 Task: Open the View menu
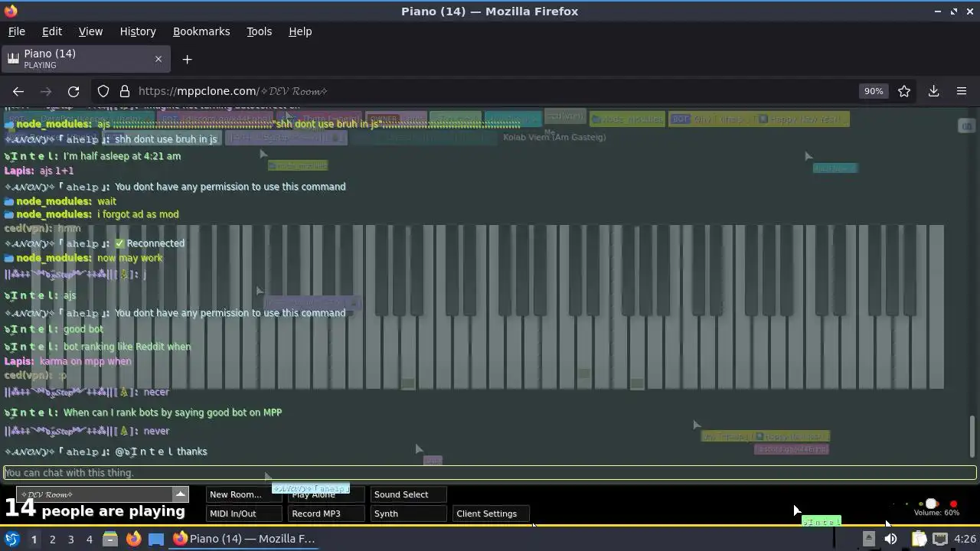[x=90, y=31]
